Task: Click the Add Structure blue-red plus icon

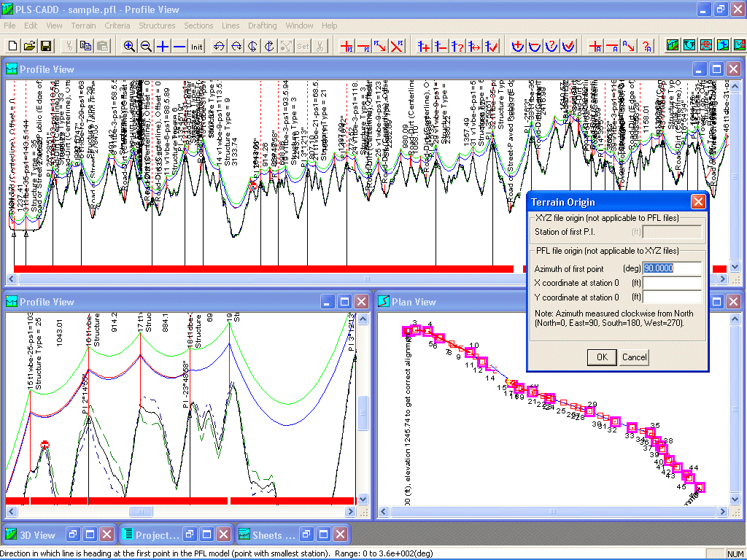Action: point(424,46)
